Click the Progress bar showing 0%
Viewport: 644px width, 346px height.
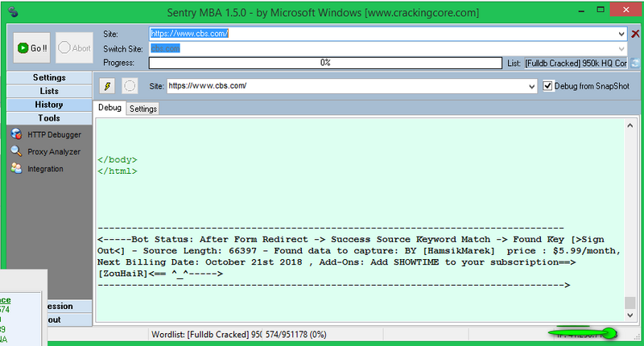coord(325,63)
